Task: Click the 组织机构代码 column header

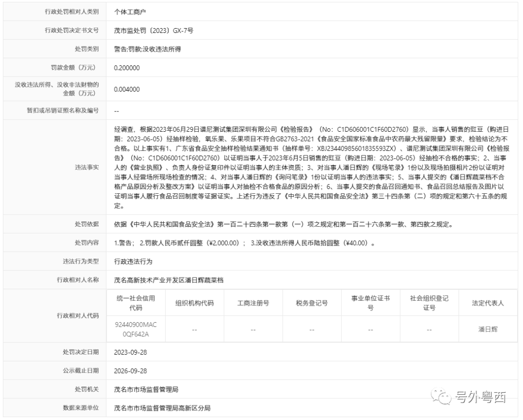Action: tap(195, 303)
